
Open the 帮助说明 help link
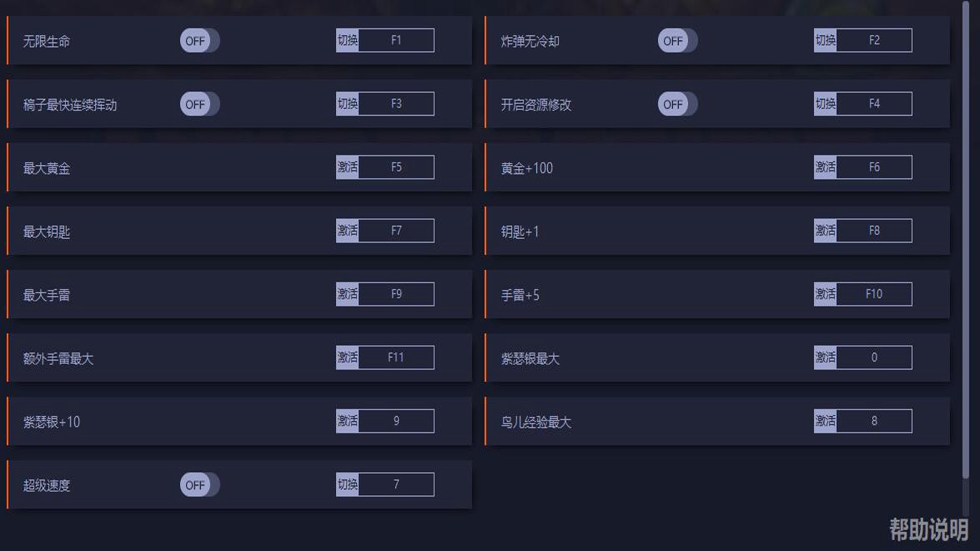tap(928, 530)
